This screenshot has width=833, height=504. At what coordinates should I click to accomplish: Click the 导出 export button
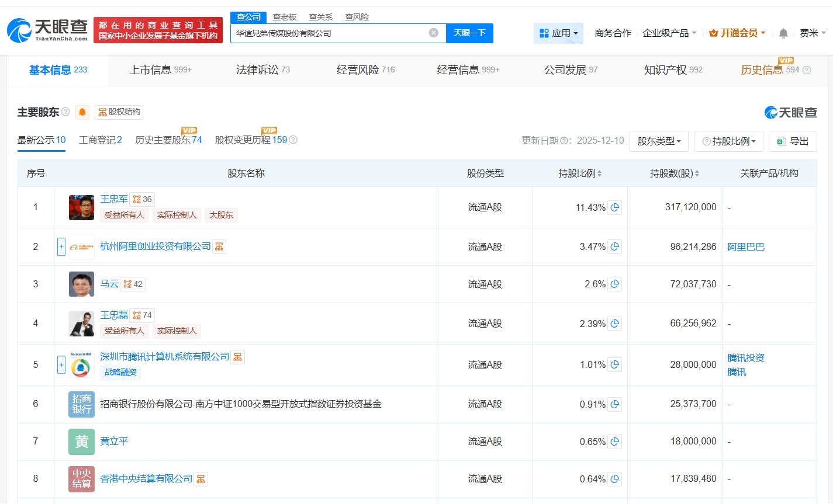click(793, 141)
